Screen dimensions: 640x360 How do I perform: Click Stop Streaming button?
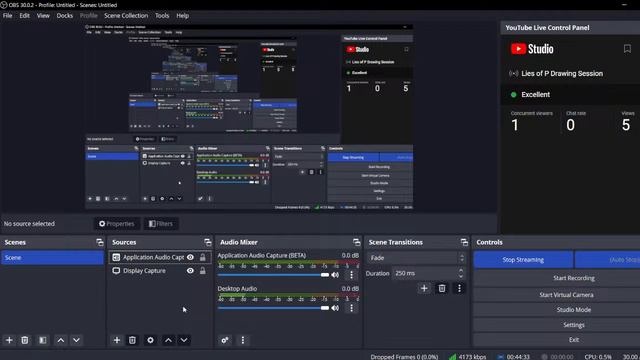[523, 260]
